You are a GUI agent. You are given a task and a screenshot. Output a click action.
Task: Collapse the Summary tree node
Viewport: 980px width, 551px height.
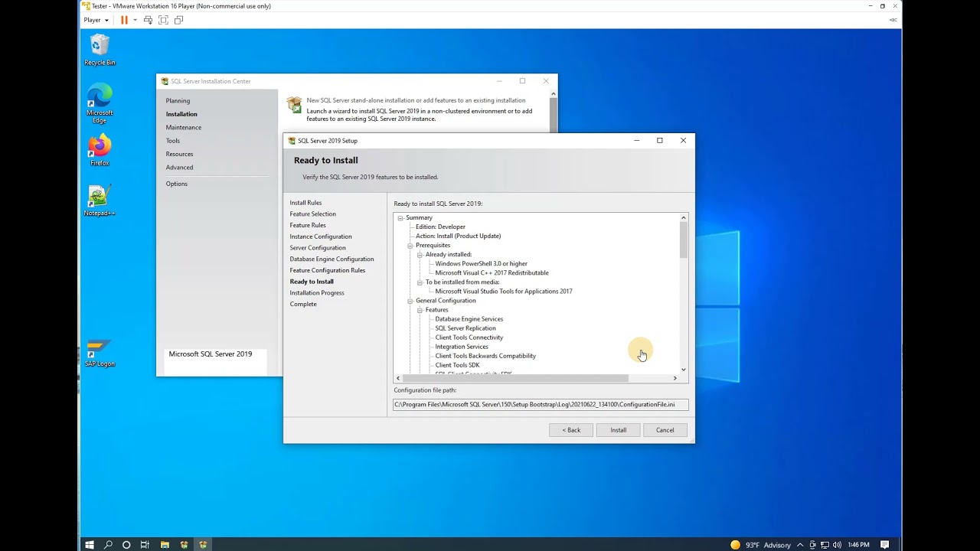(x=400, y=218)
